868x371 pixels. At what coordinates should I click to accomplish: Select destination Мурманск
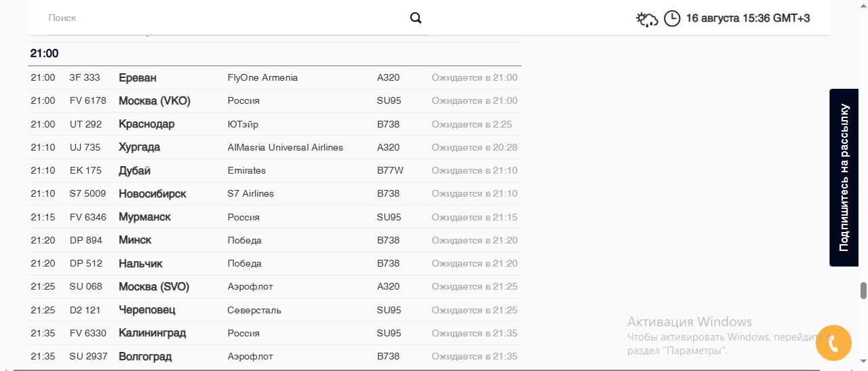click(144, 217)
